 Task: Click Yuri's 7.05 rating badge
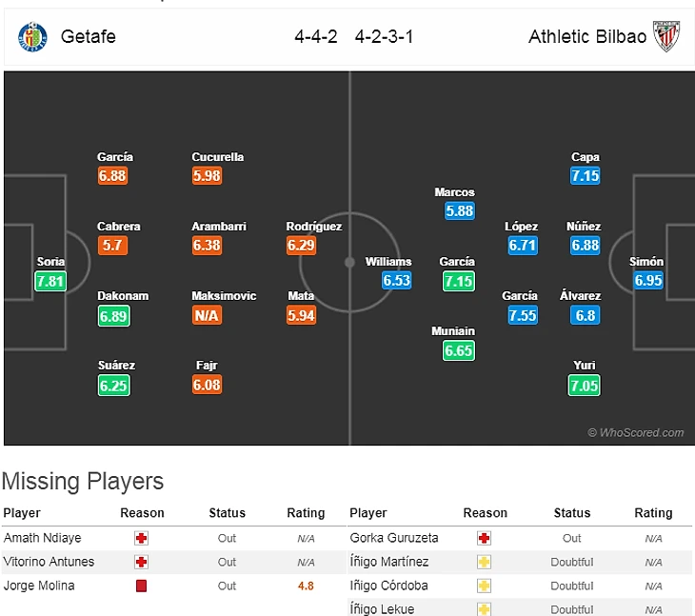click(x=585, y=385)
